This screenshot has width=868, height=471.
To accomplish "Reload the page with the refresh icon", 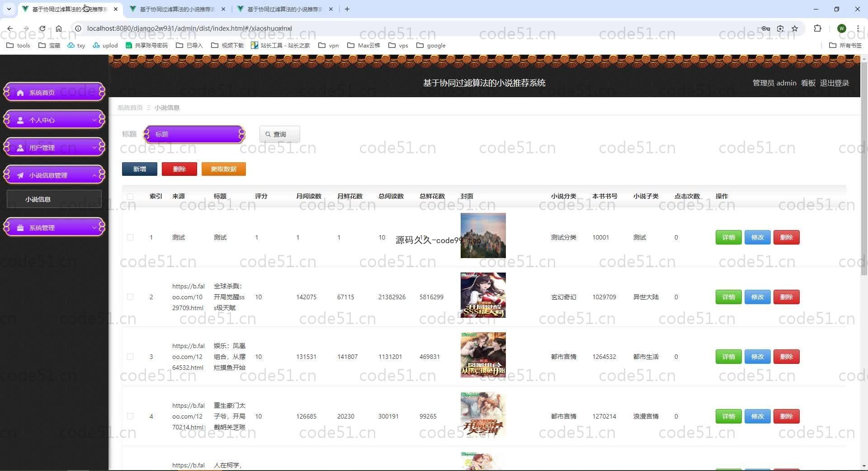I will (x=42, y=28).
